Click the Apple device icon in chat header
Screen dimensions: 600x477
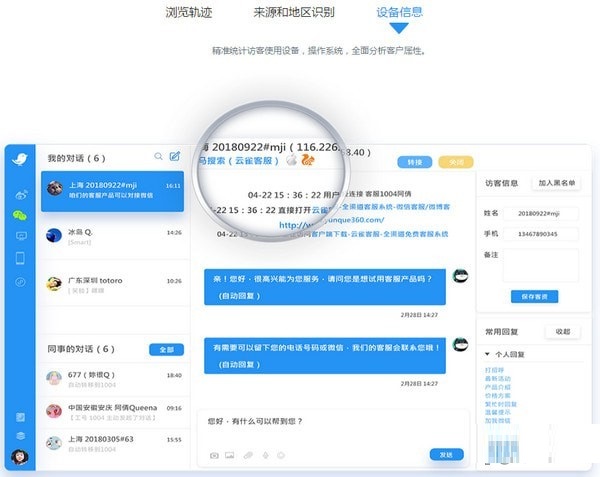tap(292, 160)
